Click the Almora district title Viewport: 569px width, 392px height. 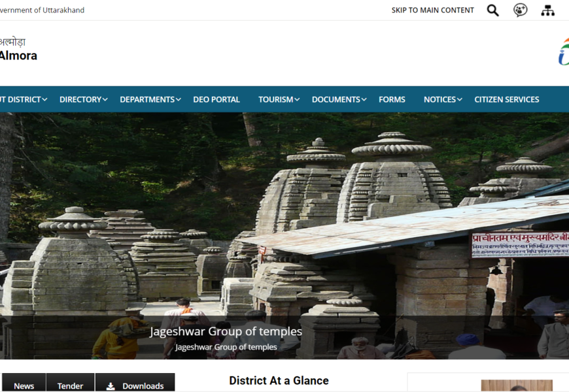point(18,56)
